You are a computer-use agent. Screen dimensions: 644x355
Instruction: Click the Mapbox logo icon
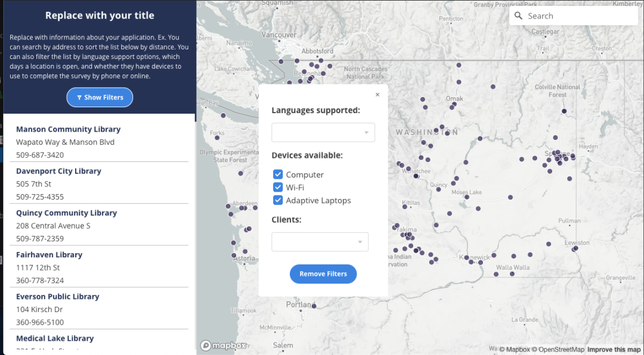[206, 345]
